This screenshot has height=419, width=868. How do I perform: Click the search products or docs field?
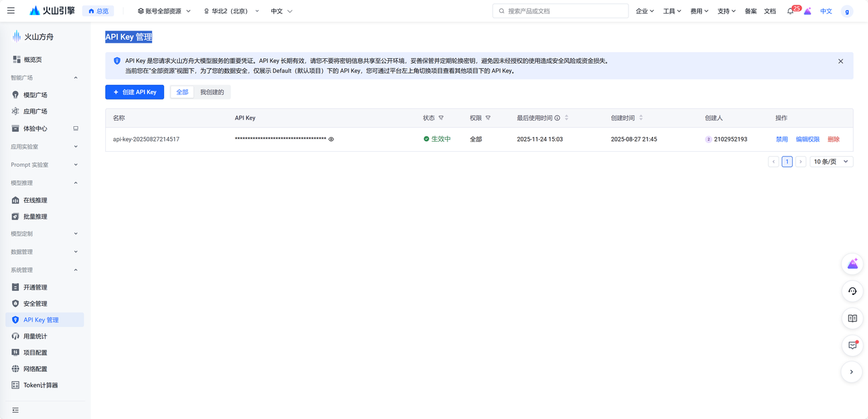pos(560,11)
